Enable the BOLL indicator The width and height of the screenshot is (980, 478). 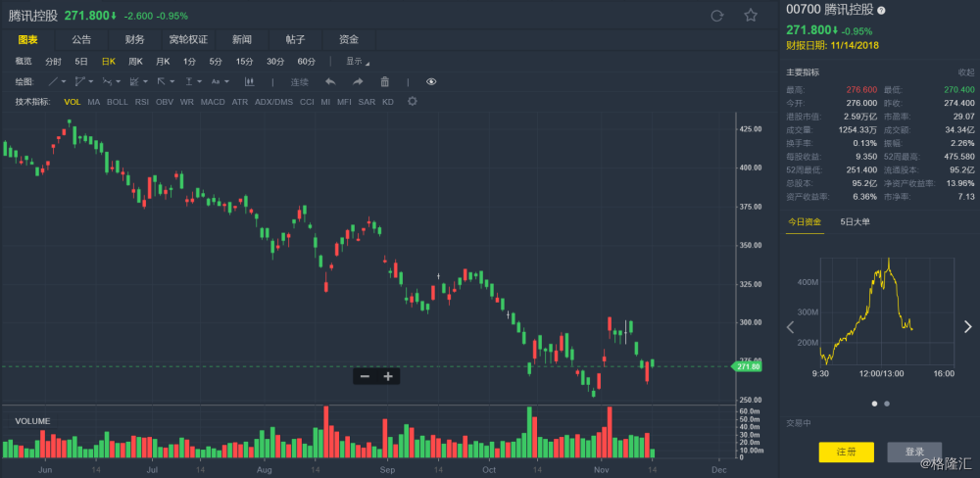point(117,101)
